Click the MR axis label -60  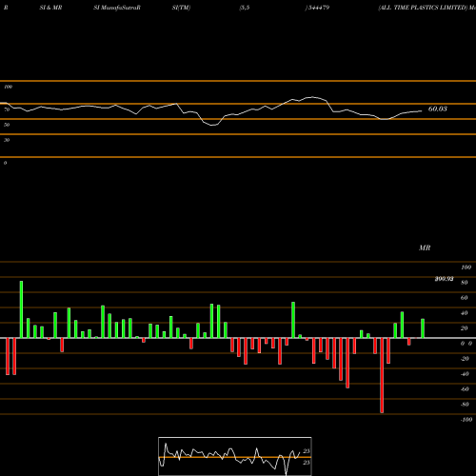click(465, 389)
